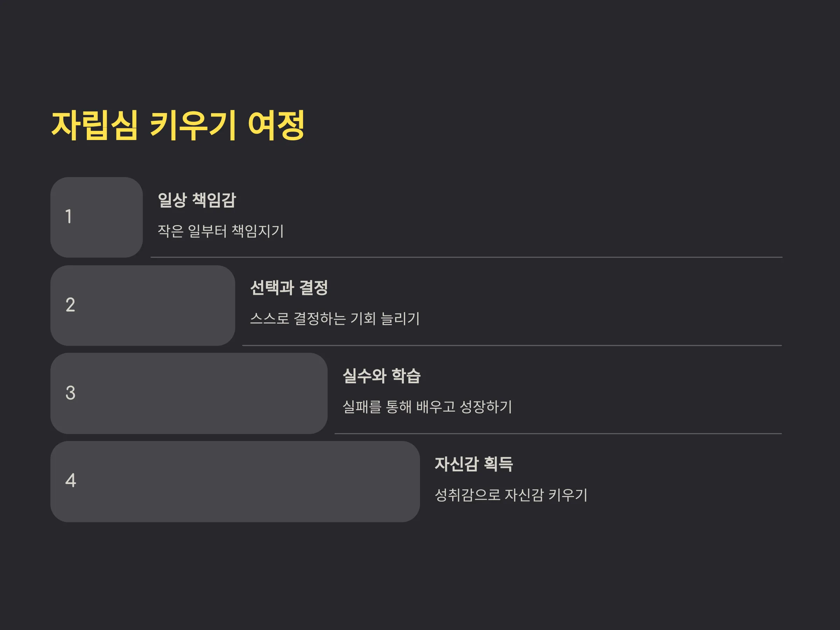The image size is (840, 630).
Task: Click the step 2 rounded block
Action: tap(143, 305)
